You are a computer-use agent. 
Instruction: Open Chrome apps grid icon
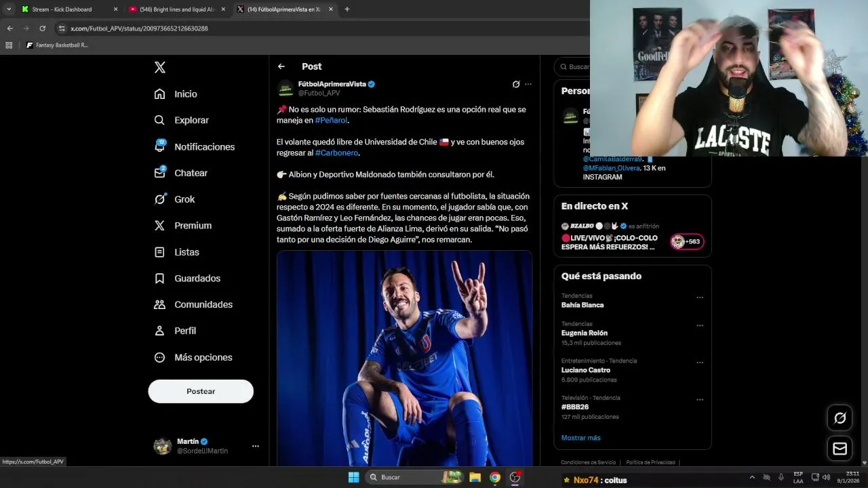point(9,45)
